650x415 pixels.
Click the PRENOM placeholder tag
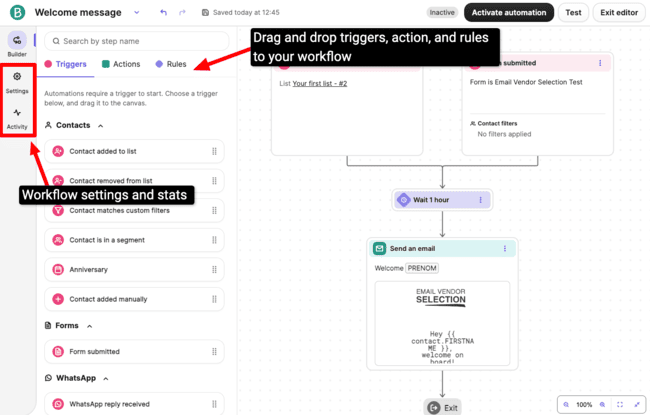click(x=422, y=268)
